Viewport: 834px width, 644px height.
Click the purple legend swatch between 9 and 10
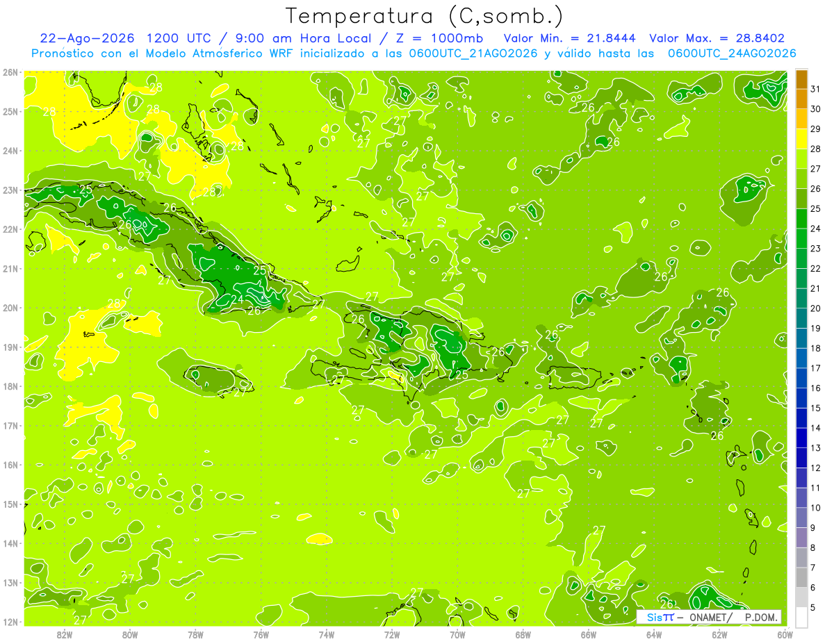point(801,518)
